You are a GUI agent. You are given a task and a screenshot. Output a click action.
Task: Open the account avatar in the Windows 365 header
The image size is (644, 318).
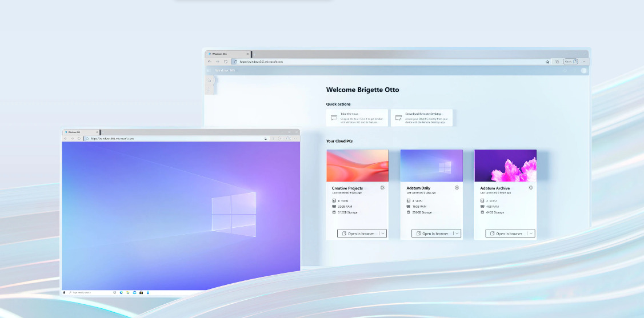tap(583, 71)
